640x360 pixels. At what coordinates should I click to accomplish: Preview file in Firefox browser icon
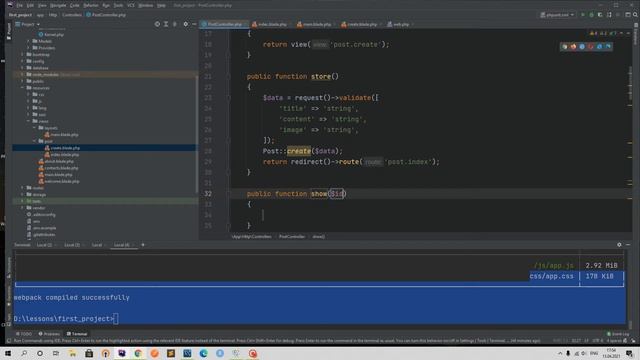(x=573, y=47)
